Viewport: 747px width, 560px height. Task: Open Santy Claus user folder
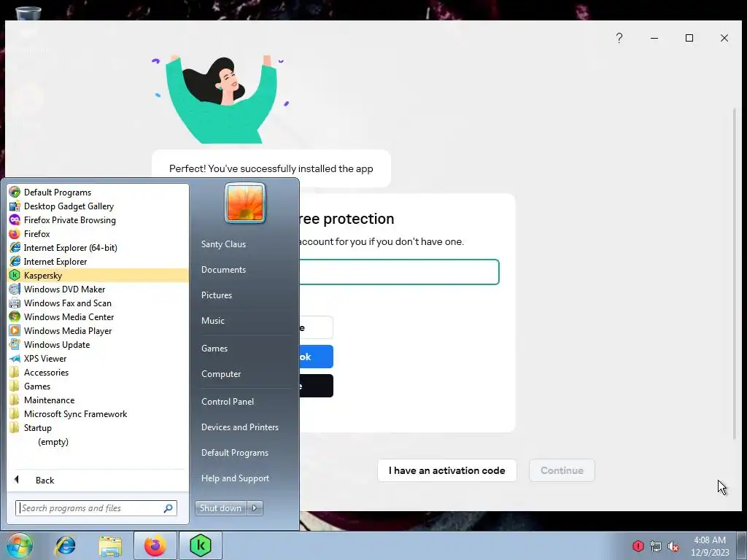(223, 244)
